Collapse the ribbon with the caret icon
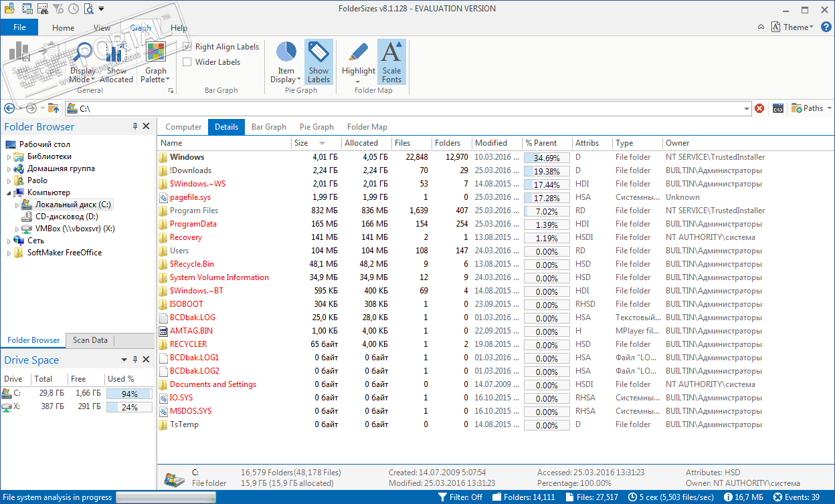The image size is (835, 504). [x=761, y=27]
